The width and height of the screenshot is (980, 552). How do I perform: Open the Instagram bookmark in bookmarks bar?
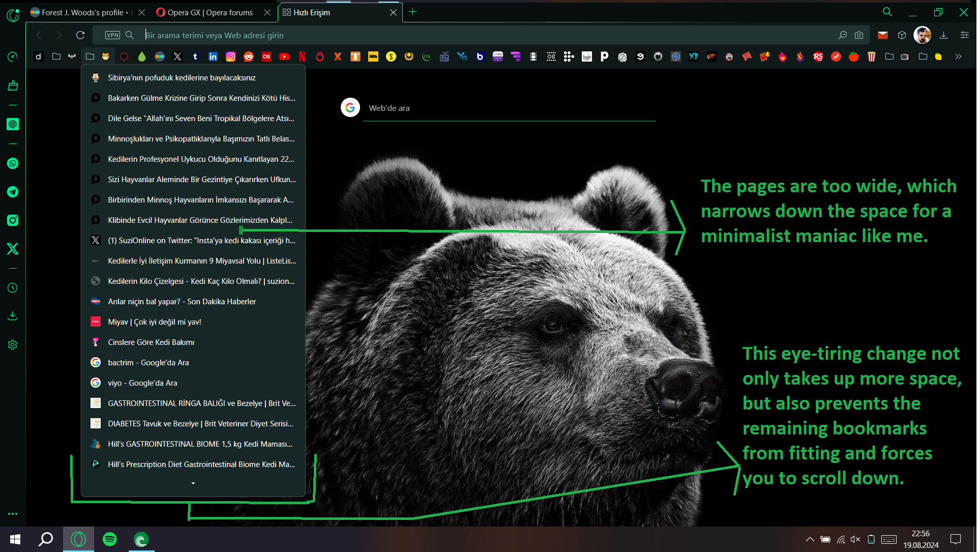[x=231, y=56]
